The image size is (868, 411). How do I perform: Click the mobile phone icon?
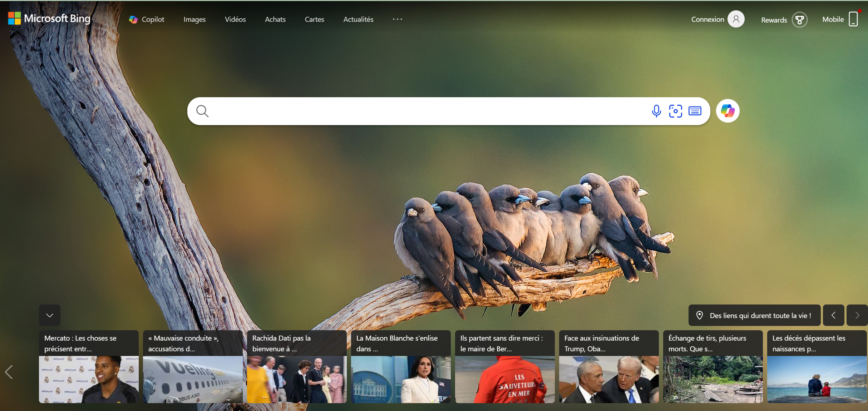[x=853, y=19]
